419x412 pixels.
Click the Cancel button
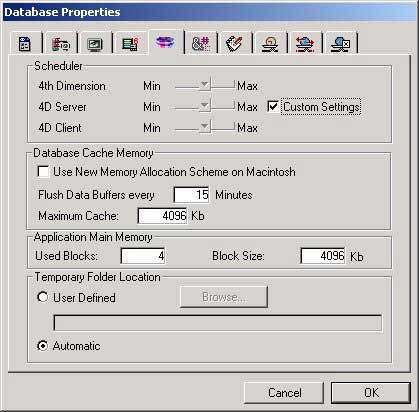(x=284, y=393)
